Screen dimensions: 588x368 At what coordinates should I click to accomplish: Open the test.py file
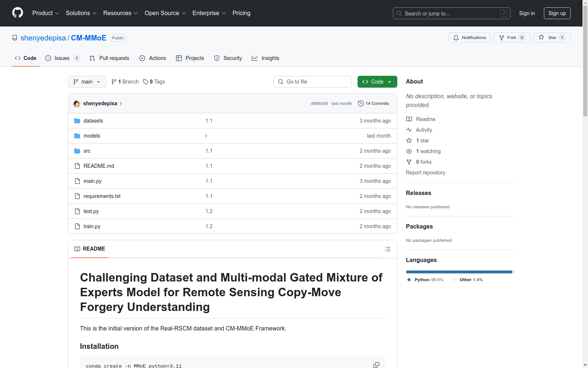(x=91, y=211)
